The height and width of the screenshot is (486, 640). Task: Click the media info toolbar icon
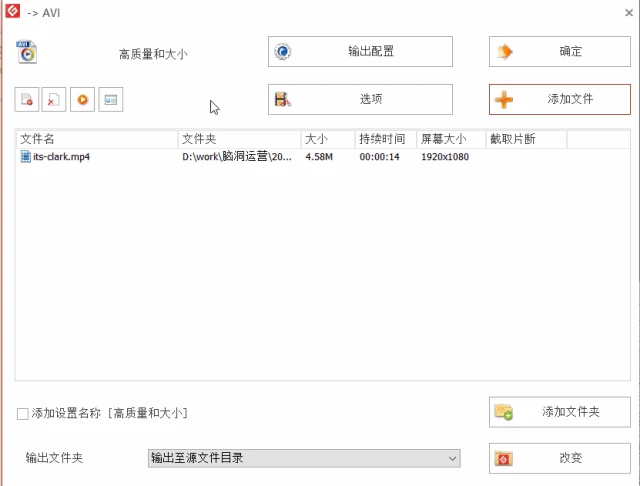coord(111,99)
